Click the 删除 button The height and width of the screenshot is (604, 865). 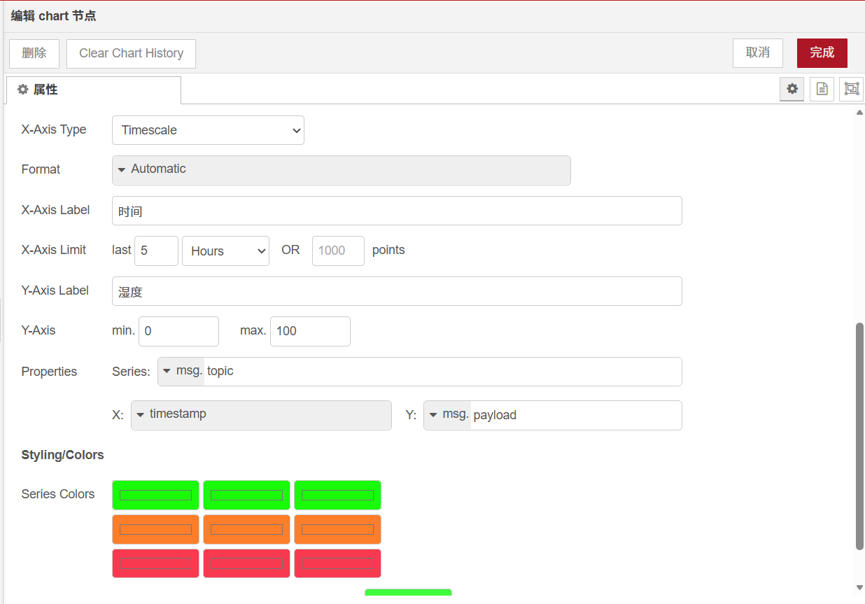pyautogui.click(x=34, y=54)
